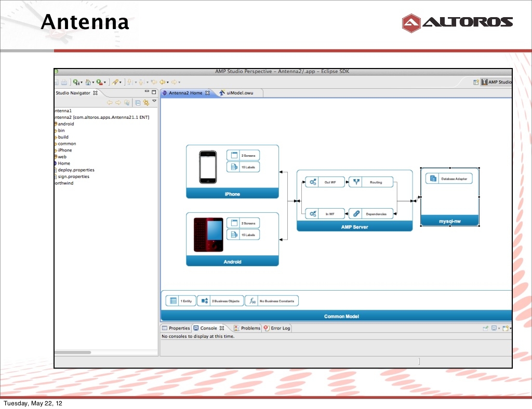Click the Display Selected Console icon

point(494,328)
